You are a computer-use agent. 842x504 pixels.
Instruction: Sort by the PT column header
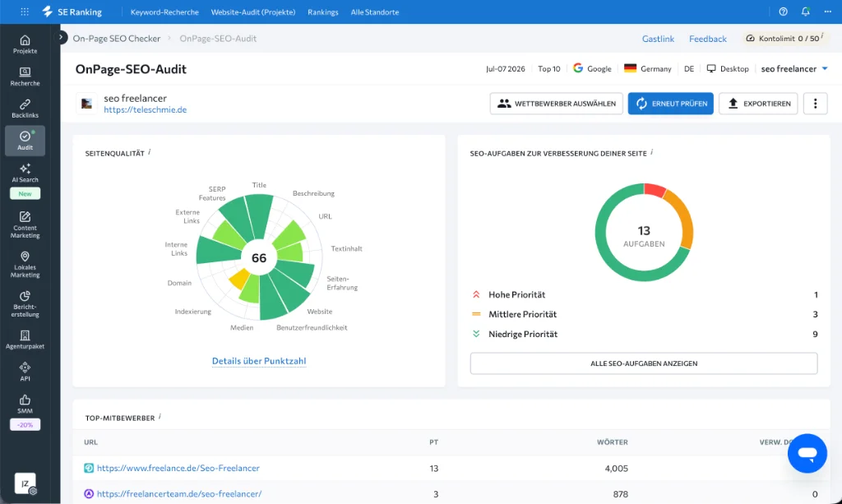[434, 442]
